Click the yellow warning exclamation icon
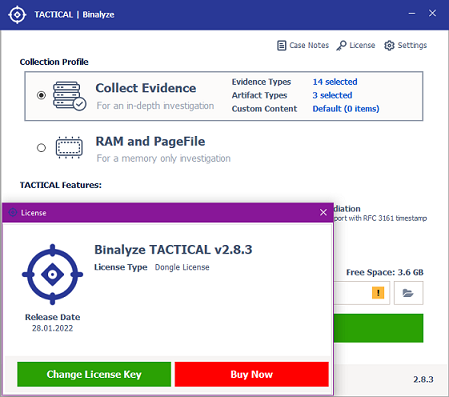 tap(378, 293)
